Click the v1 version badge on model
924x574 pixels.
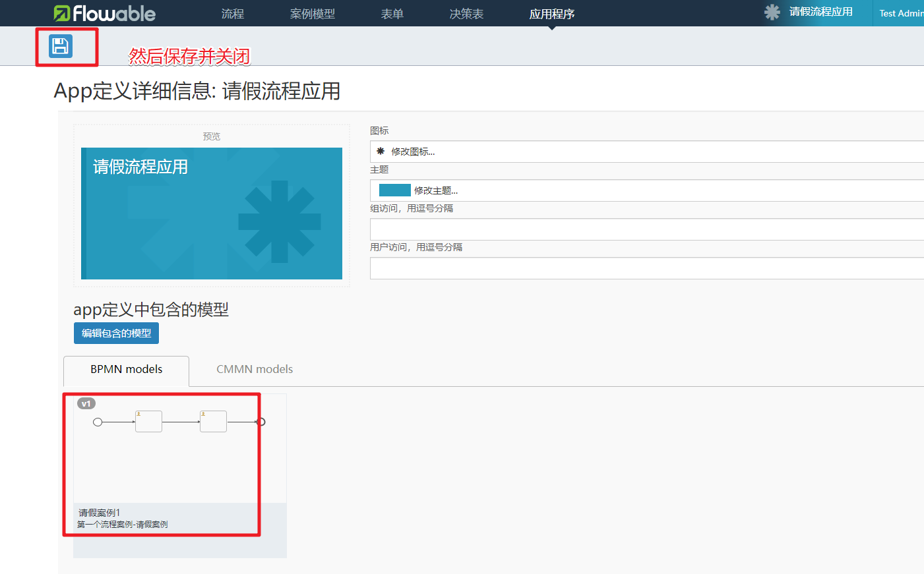click(x=86, y=403)
